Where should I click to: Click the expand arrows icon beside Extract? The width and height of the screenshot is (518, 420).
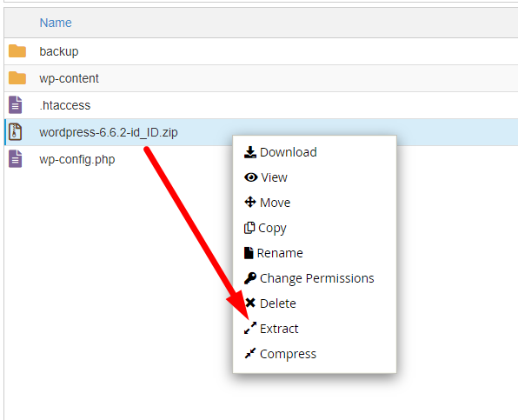click(250, 328)
